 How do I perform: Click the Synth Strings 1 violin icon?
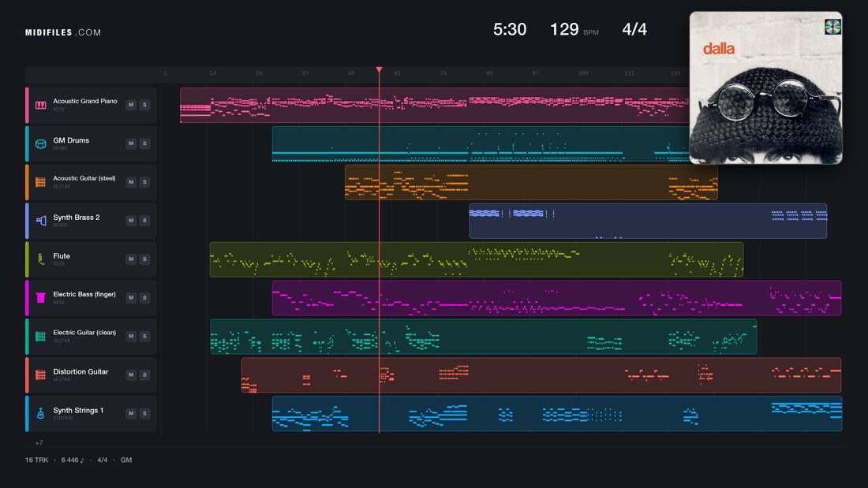click(41, 413)
